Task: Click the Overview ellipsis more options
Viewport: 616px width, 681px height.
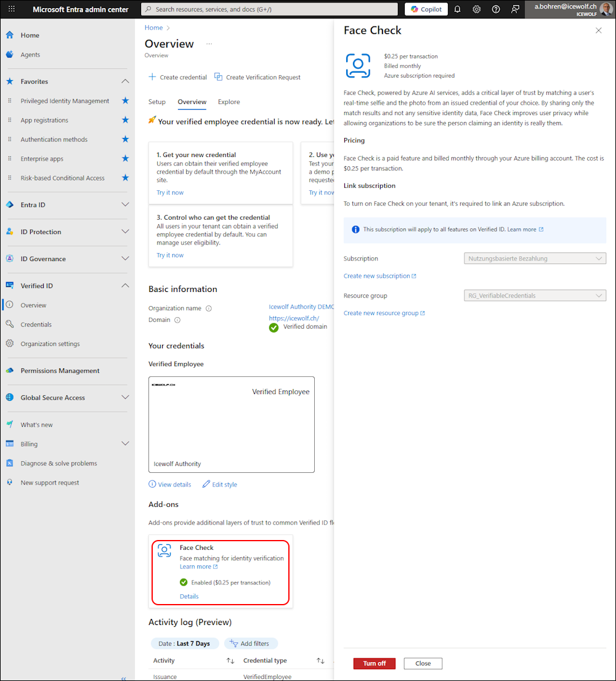Action: pyautogui.click(x=209, y=44)
